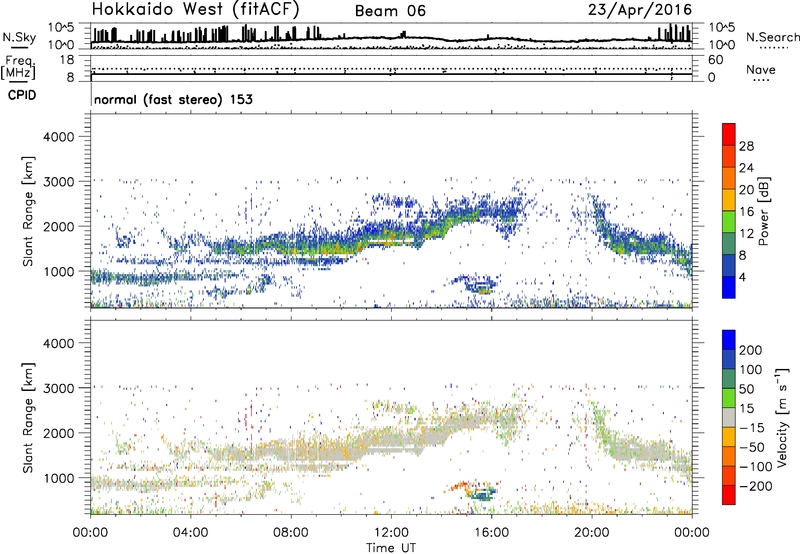This screenshot has width=800, height=554.
Task: Select the "1000" tick of the velocity panel
Action: (x=59, y=478)
